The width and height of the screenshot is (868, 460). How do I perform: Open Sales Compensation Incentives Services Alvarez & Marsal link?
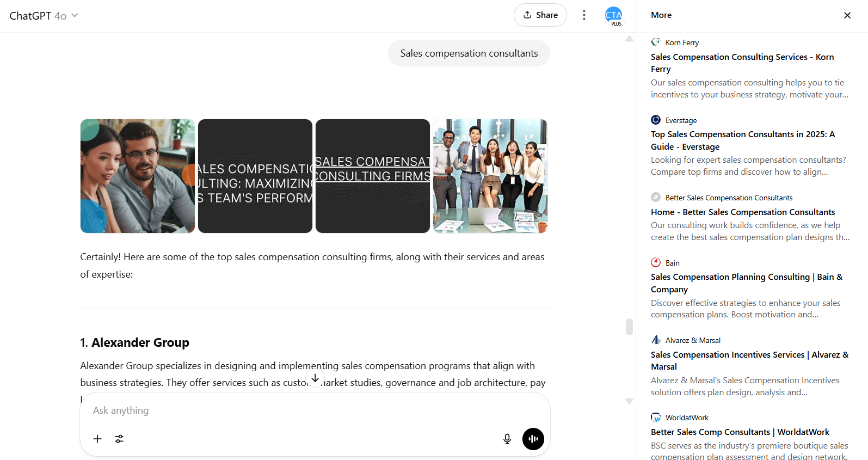[x=749, y=360]
